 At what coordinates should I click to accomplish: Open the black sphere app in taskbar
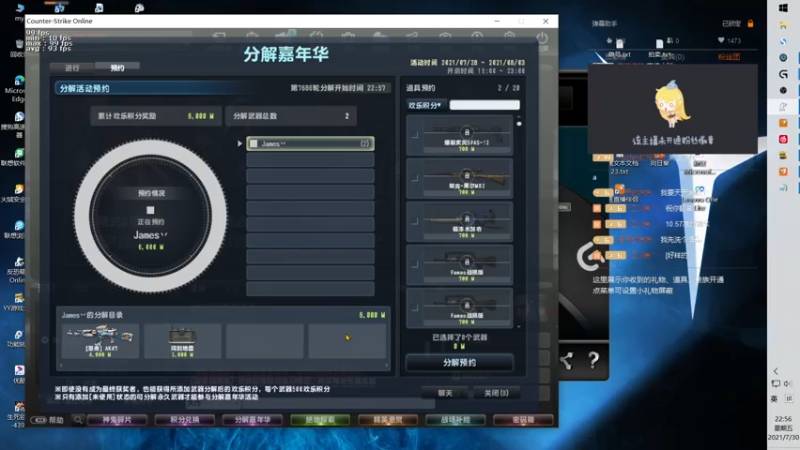point(783,90)
